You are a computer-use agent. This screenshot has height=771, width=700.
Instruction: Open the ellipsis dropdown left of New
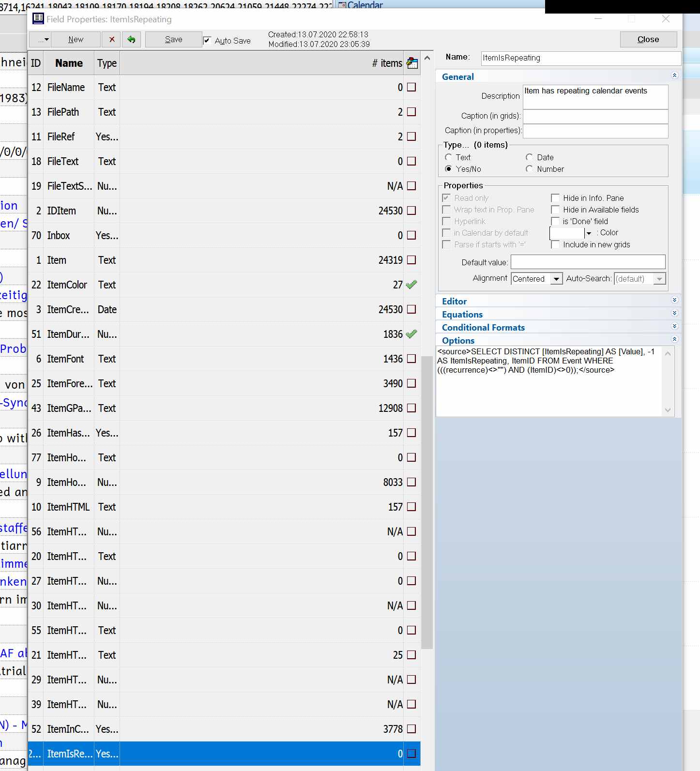(x=41, y=40)
